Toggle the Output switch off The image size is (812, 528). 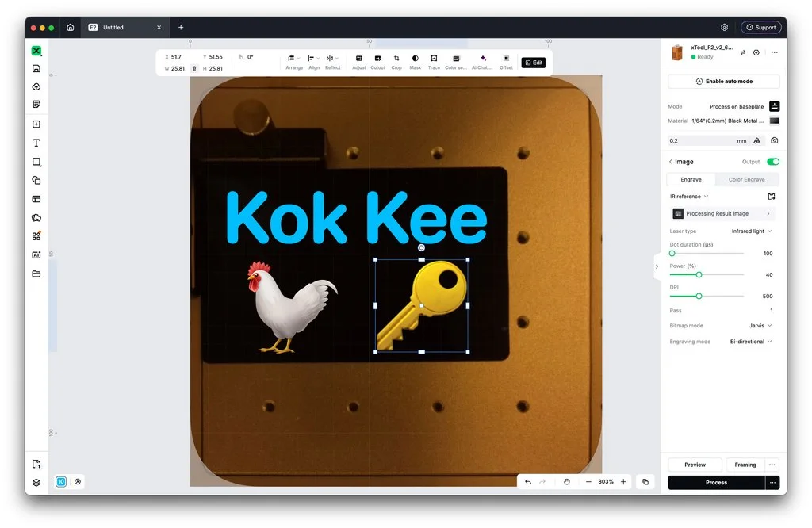coord(772,162)
